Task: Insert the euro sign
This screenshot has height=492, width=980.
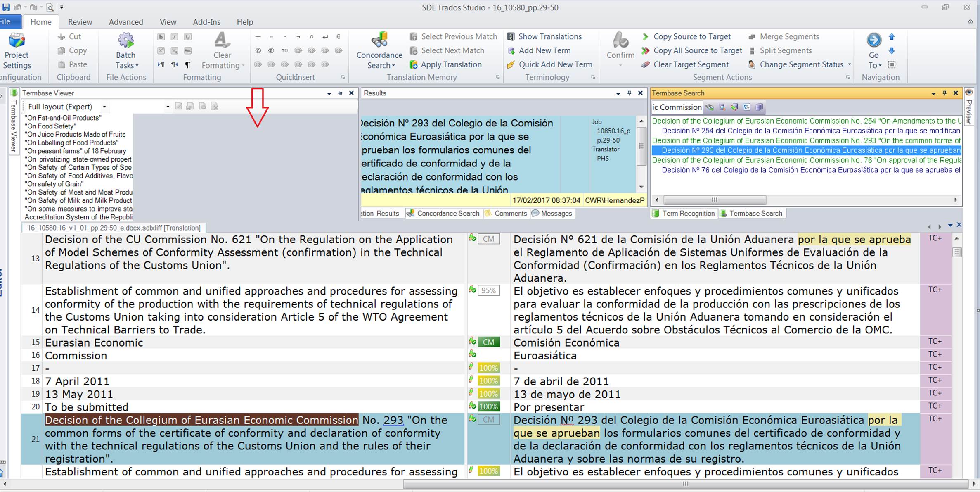Action: point(339,37)
